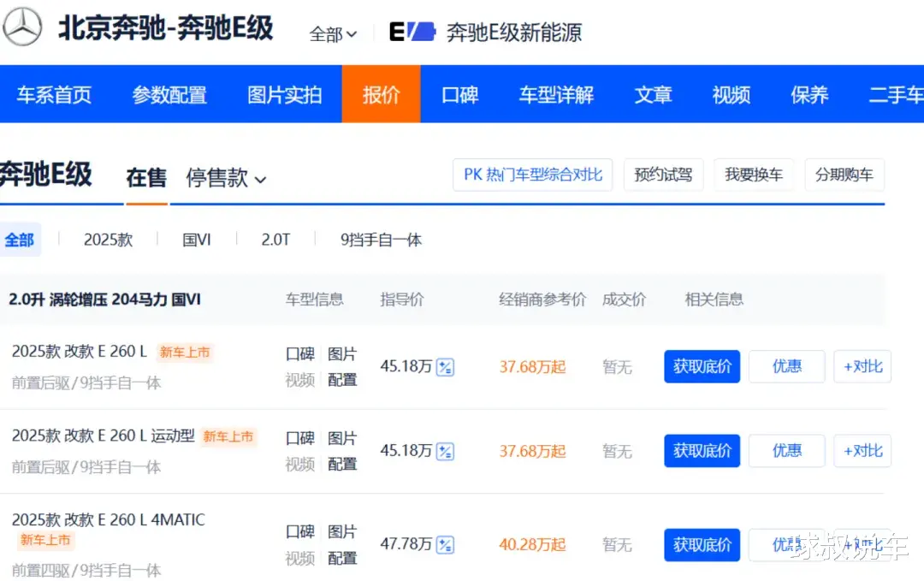
Task: Click 获取底价 for E 260 L 4MATIC
Action: tap(702, 545)
